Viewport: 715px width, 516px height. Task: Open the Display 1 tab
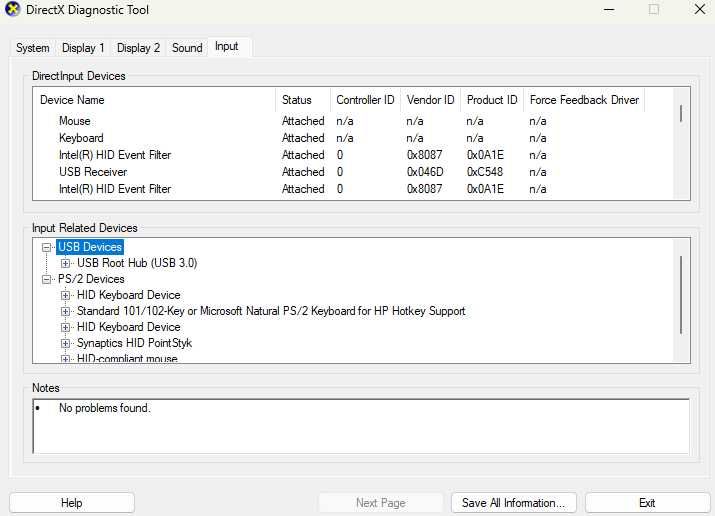tap(83, 48)
